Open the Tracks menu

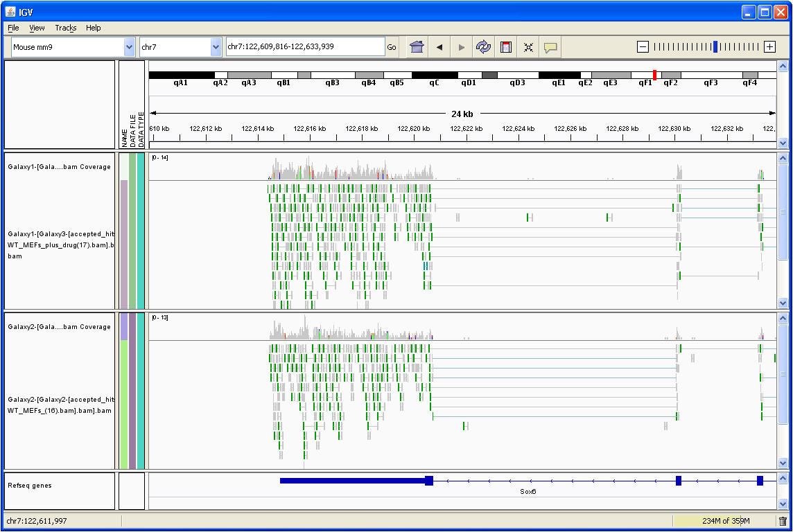point(66,28)
